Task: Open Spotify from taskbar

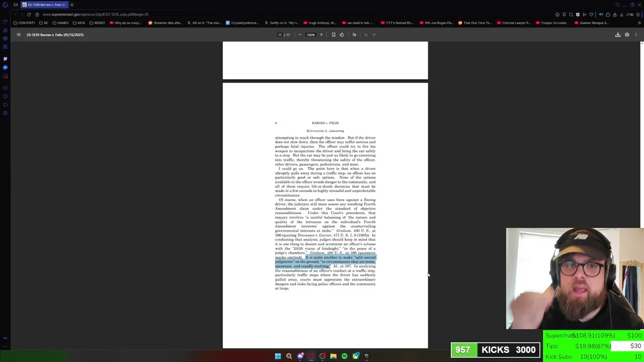Action: (x=344, y=356)
